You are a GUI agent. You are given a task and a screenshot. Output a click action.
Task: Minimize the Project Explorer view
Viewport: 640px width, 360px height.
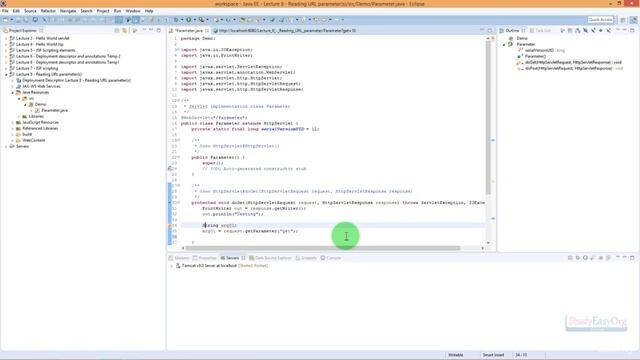(151, 30)
